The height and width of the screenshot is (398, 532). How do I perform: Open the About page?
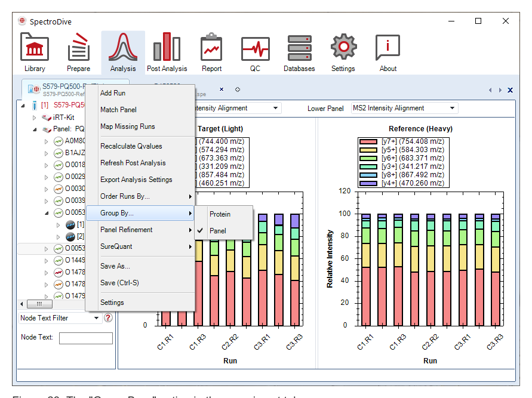pyautogui.click(x=388, y=52)
